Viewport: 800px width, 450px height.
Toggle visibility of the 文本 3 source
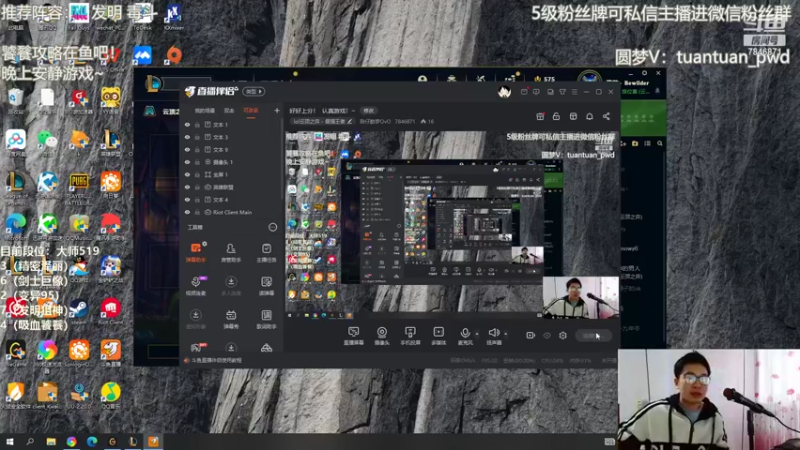pyautogui.click(x=187, y=137)
